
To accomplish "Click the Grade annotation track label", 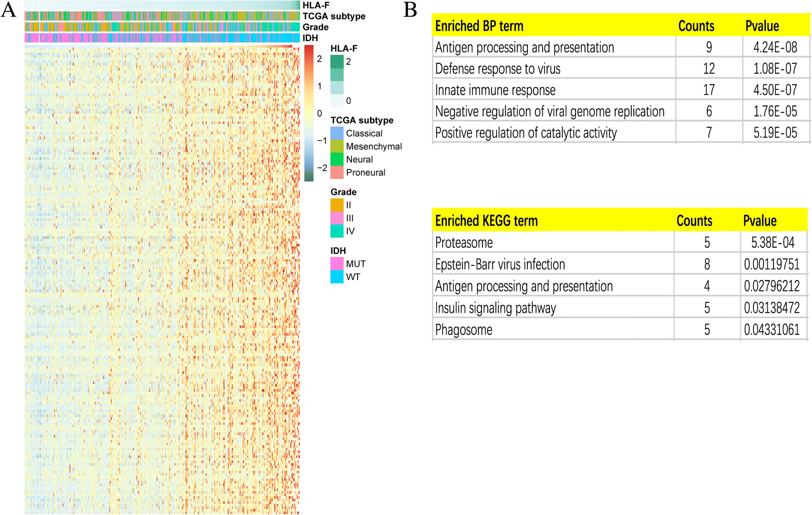I will click(315, 27).
